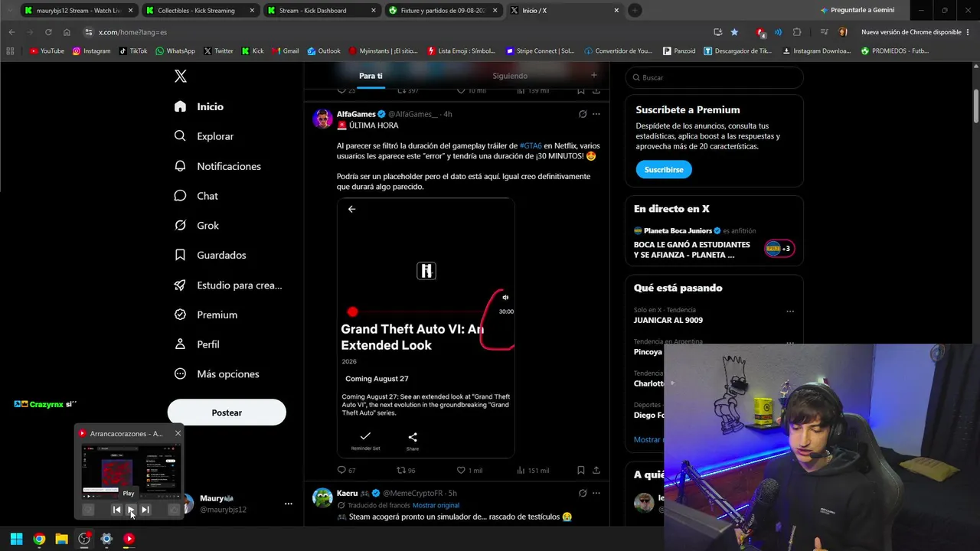This screenshot has width=980, height=551.
Task: Click the Suscribirse button
Action: (664, 169)
